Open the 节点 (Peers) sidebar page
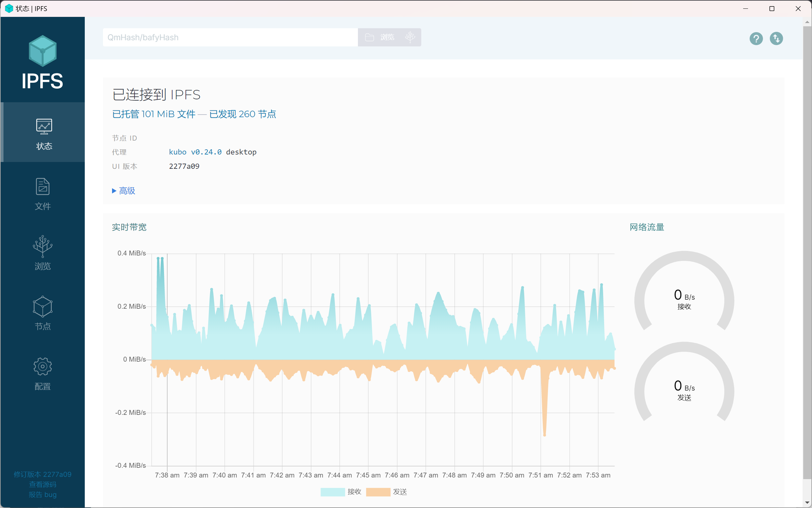Screen dimensions: 812x508 click(x=43, y=313)
